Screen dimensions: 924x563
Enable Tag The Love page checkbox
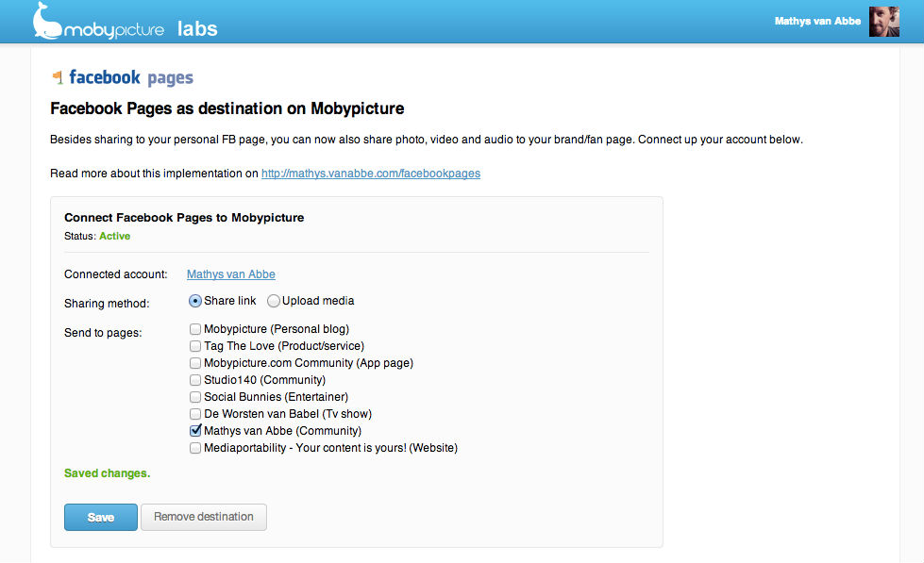[195, 346]
